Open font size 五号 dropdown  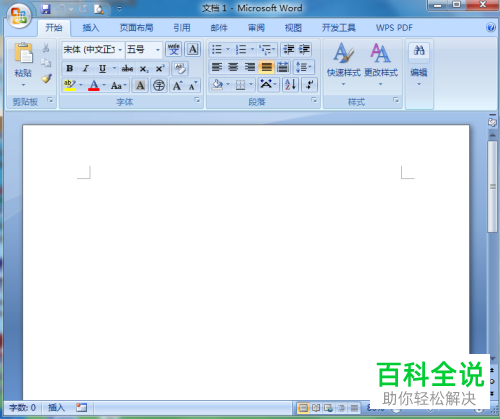[158, 50]
